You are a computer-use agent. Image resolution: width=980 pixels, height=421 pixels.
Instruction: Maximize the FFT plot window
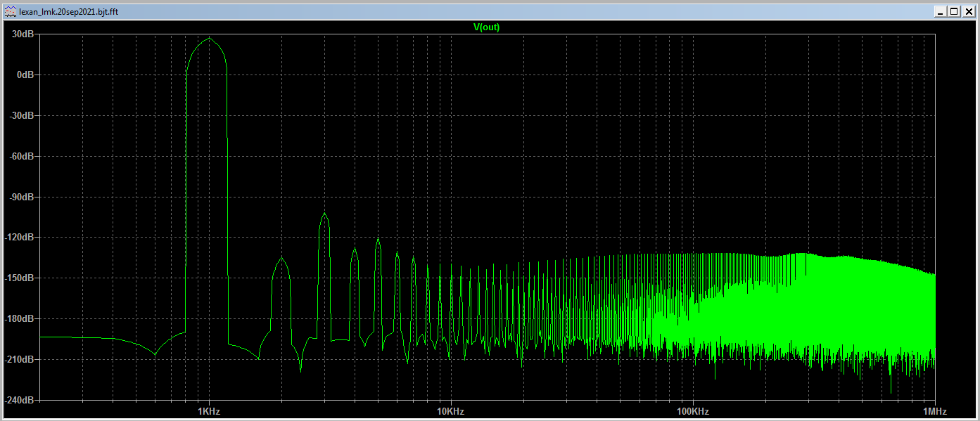954,11
